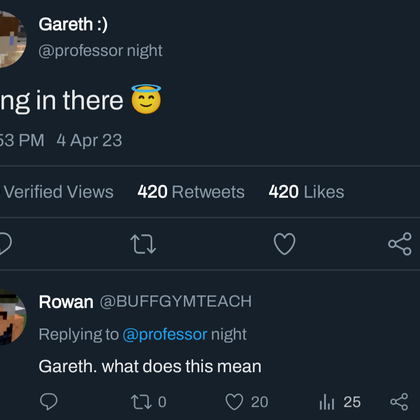Open Gareth :) profile name
The image size is (420, 420).
pyautogui.click(x=73, y=24)
